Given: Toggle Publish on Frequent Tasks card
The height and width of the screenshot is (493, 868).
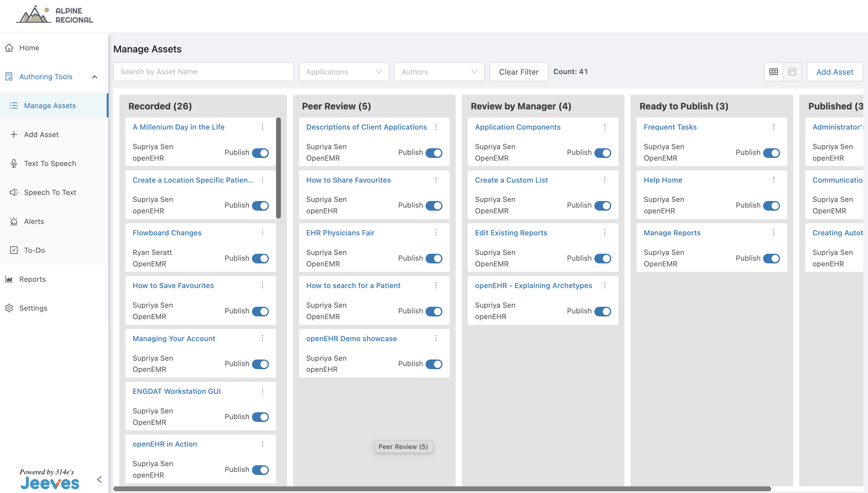Looking at the screenshot, I should coord(772,153).
